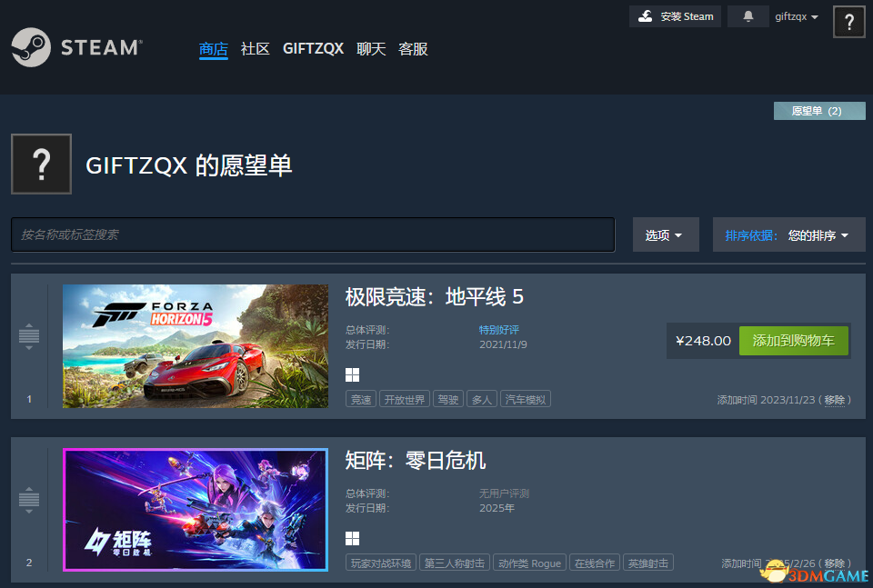The height and width of the screenshot is (588, 873).
Task: Click 移除 for 矩阵：零日危机
Action: [834, 563]
